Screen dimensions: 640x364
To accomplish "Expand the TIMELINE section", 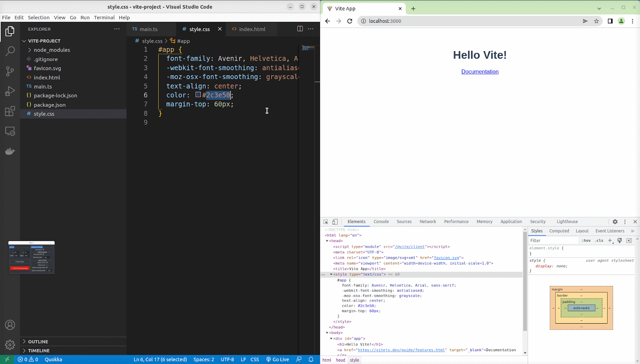I will point(24,350).
